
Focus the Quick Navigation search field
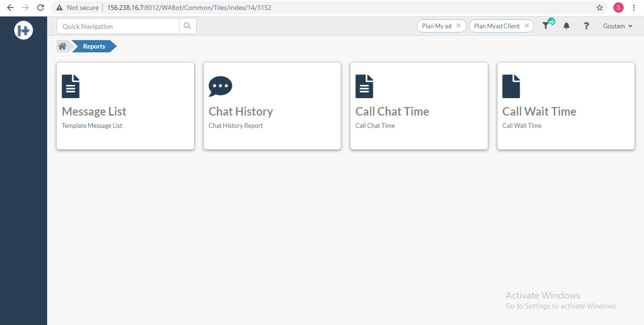tap(118, 26)
